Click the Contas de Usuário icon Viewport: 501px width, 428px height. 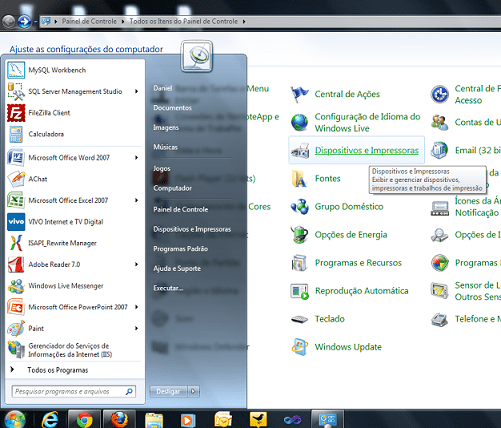(x=440, y=122)
